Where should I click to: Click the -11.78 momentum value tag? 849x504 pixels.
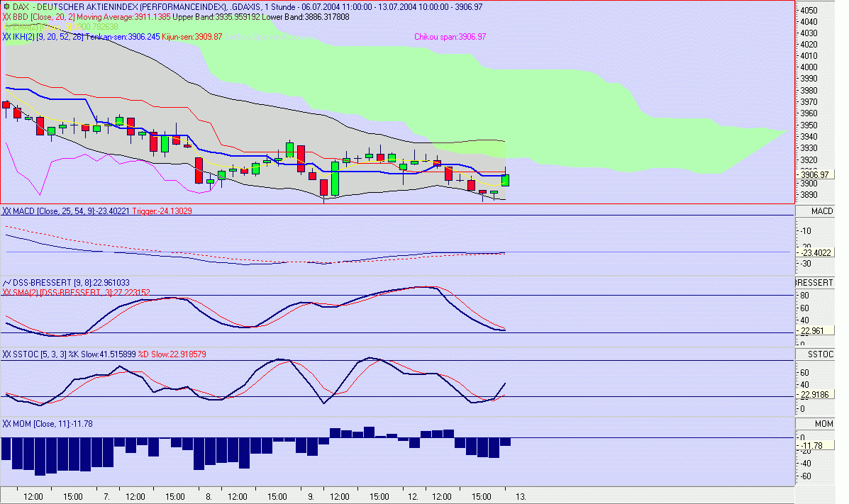(815, 446)
